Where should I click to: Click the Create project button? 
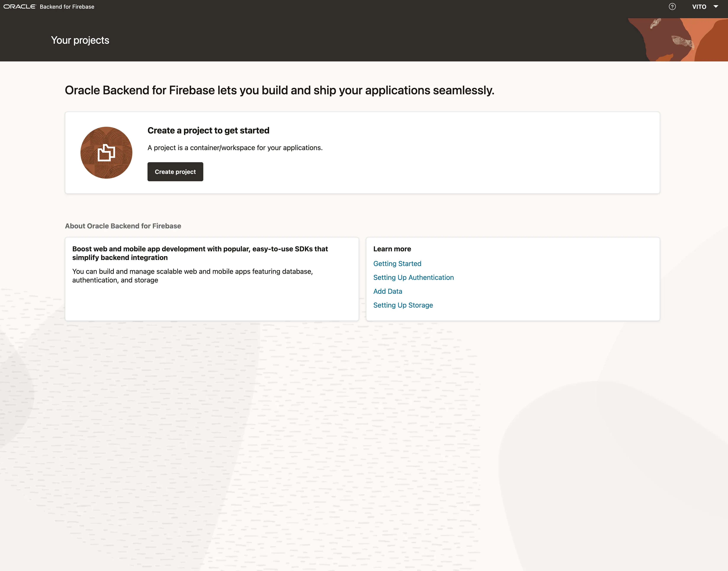click(x=175, y=172)
